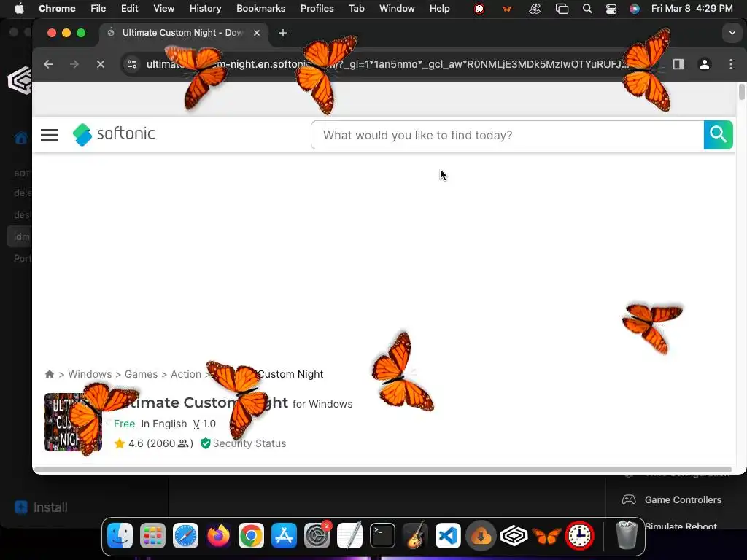Click the vertical scrollbar thumb of page
The width and height of the screenshot is (747, 560).
pos(741,91)
